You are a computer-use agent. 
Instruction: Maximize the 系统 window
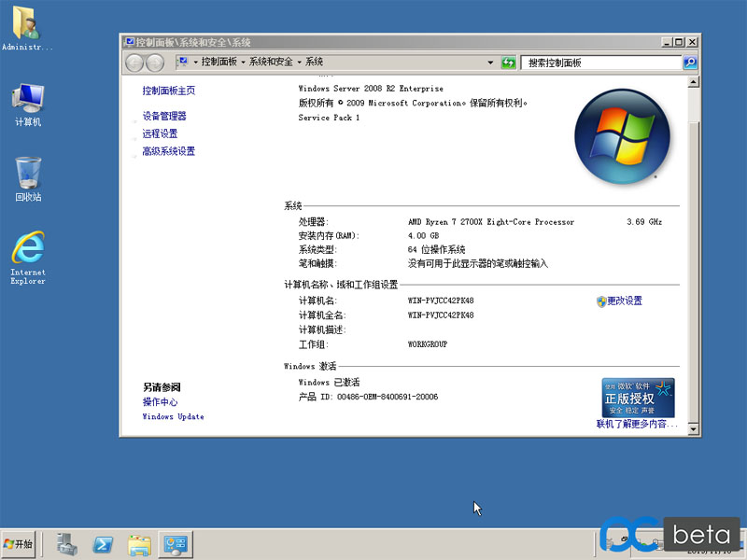679,42
